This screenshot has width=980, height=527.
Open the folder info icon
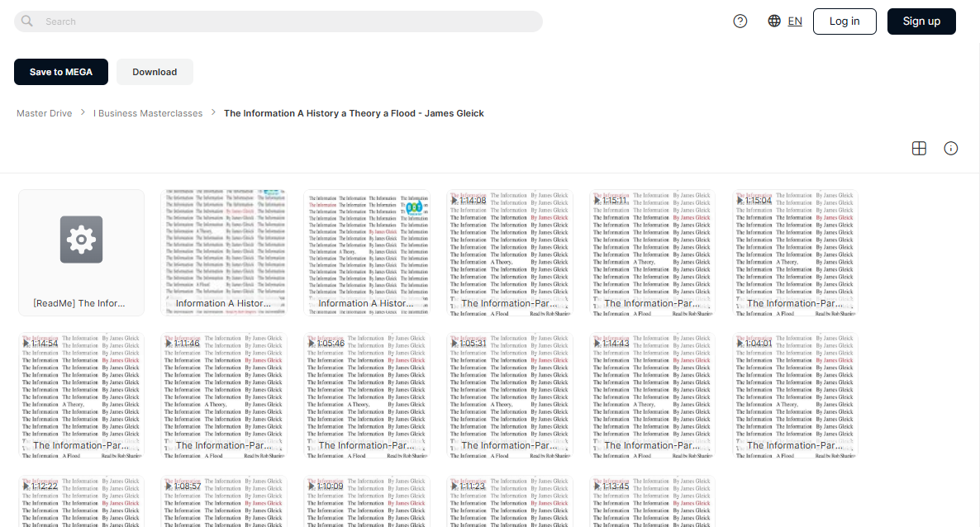950,148
